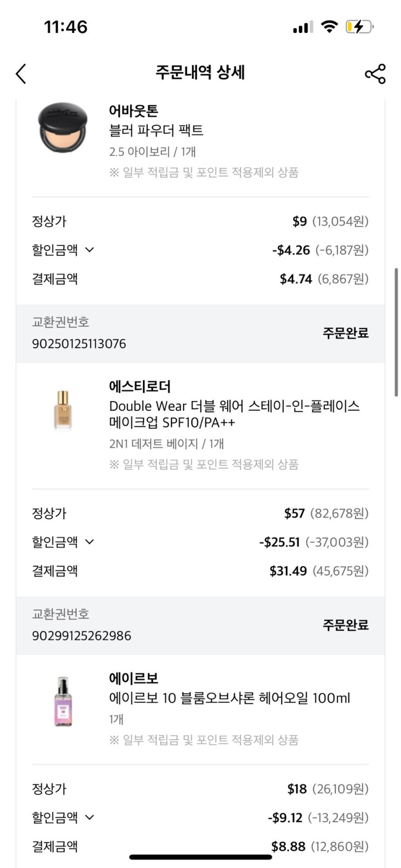Expand 할인금액 details for the 에이르보 item

(x=90, y=817)
